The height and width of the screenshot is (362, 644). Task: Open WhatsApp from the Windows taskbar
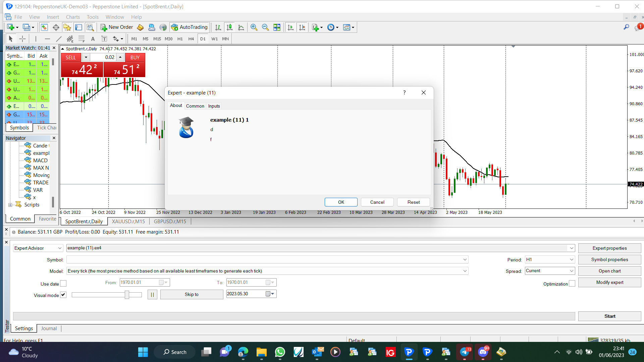[280, 352]
